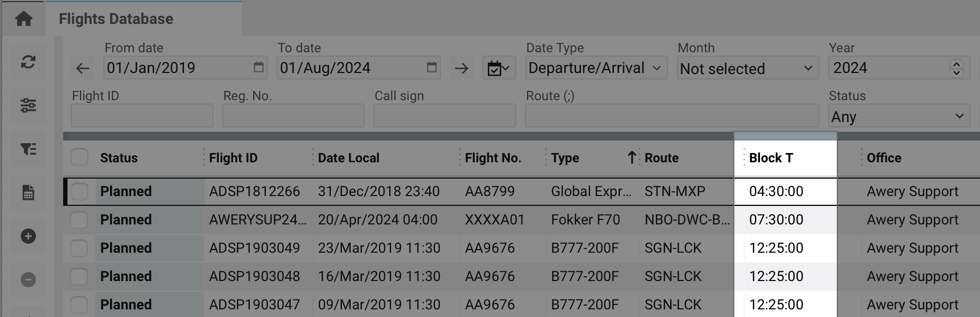Open the From date calendar picker
The width and height of the screenshot is (980, 317).
point(259,67)
